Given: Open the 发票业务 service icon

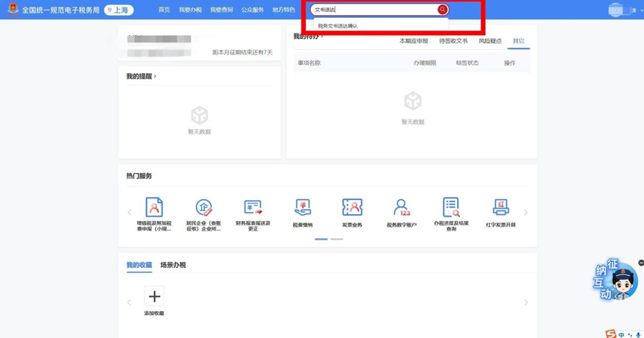Looking at the screenshot, I should pos(352,207).
